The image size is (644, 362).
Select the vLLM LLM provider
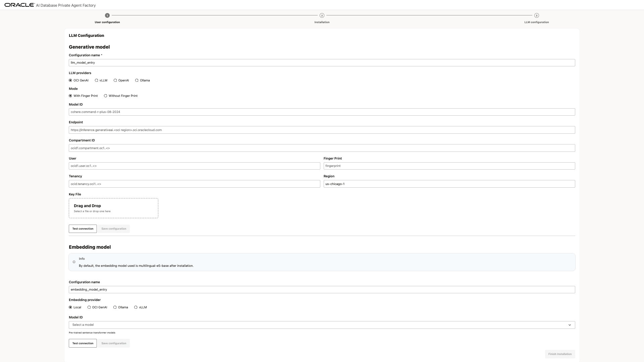tap(97, 80)
